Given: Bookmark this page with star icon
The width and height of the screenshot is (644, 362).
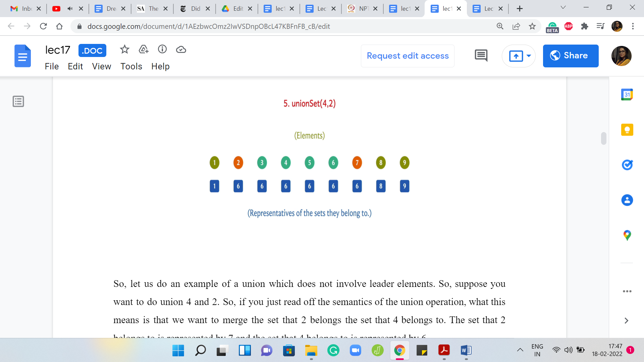Looking at the screenshot, I should click(532, 26).
